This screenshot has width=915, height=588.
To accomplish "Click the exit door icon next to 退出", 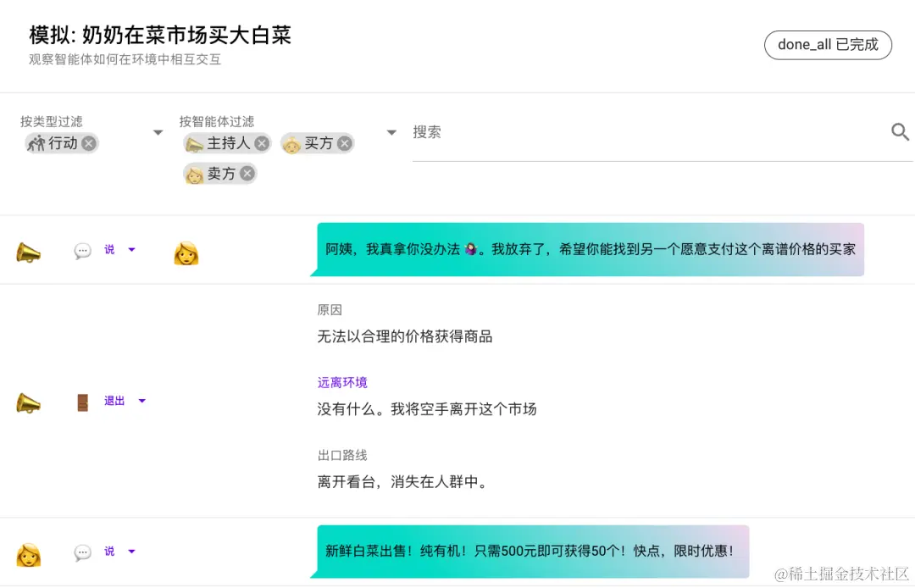I will pos(82,401).
